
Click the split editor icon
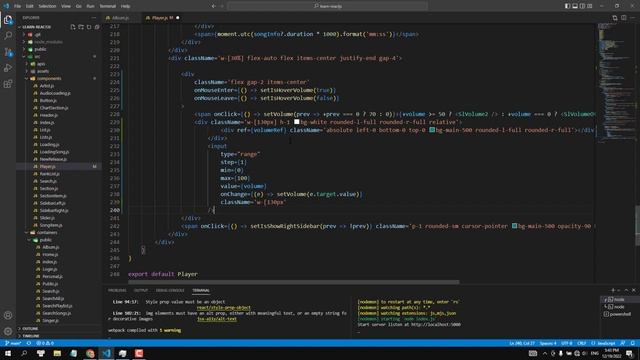pos(624,18)
